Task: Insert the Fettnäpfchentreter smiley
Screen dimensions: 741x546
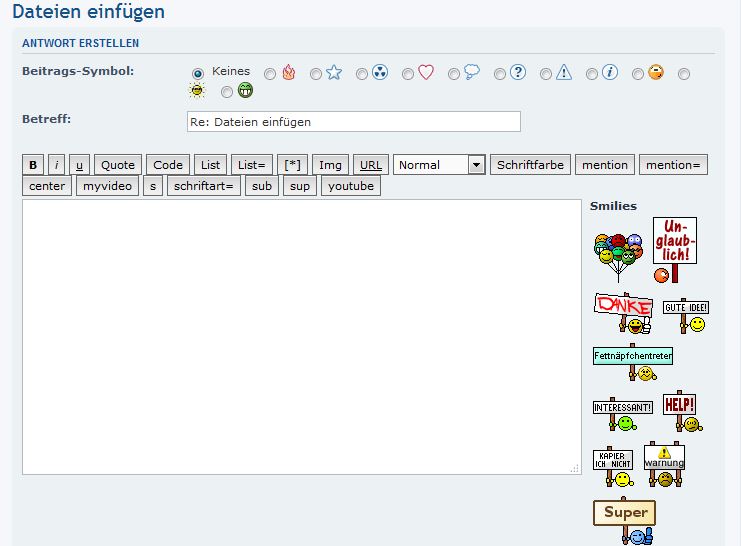Action: click(633, 362)
